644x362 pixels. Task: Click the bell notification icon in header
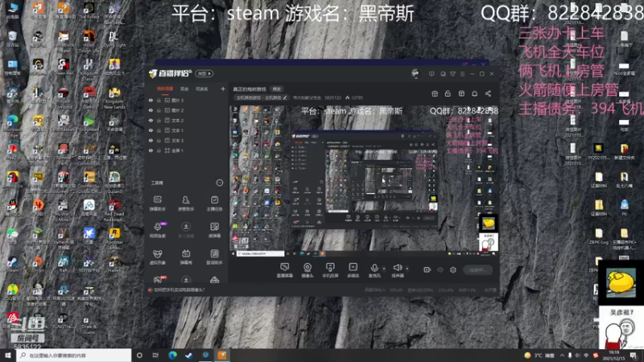pyautogui.click(x=474, y=93)
